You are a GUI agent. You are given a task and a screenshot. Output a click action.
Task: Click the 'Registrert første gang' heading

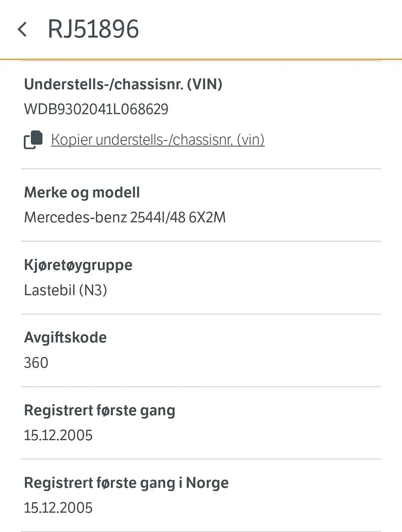click(99, 410)
